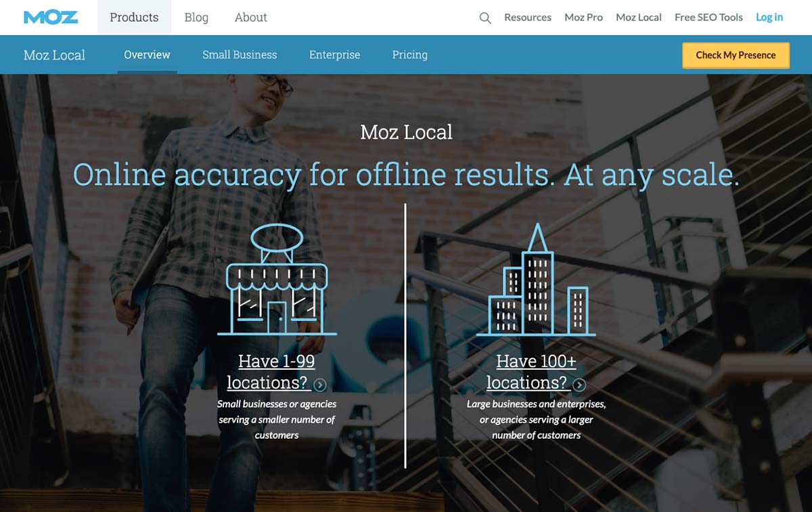Click the Log in link

[769, 18]
